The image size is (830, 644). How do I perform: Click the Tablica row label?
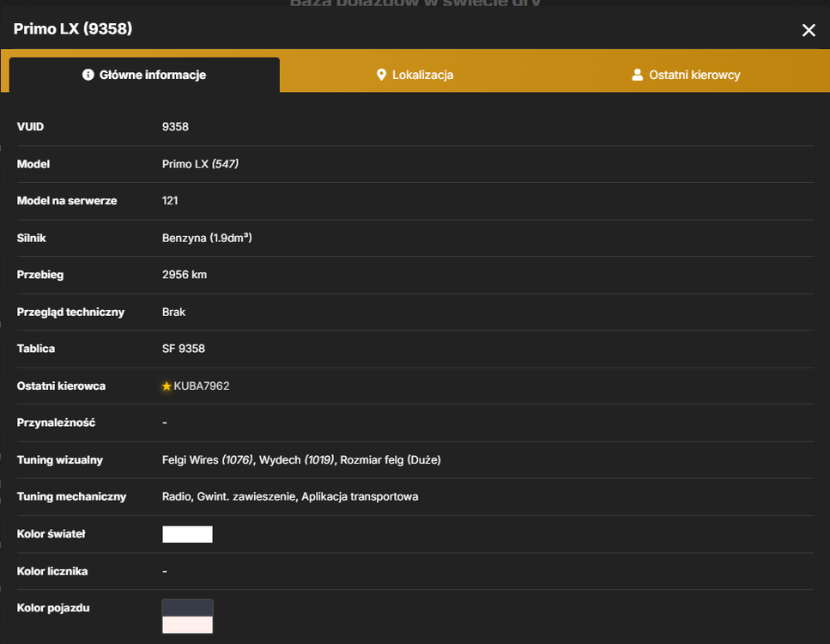click(x=36, y=349)
